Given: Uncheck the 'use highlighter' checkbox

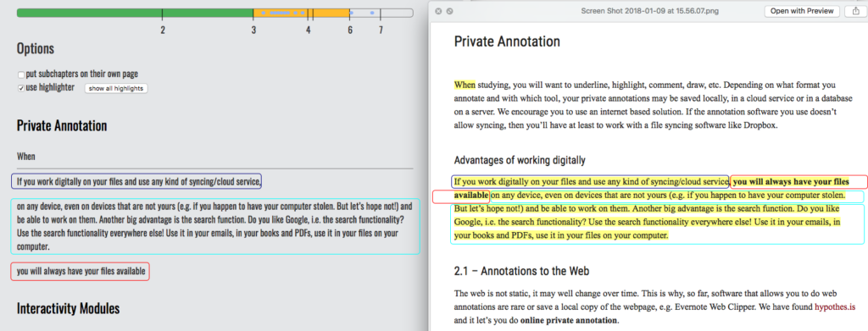Looking at the screenshot, I should tap(21, 88).
